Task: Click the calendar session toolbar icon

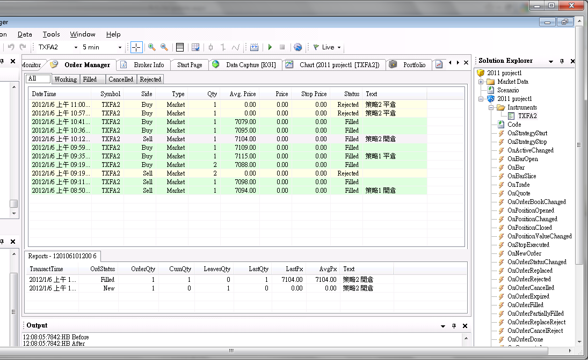Action: click(254, 47)
